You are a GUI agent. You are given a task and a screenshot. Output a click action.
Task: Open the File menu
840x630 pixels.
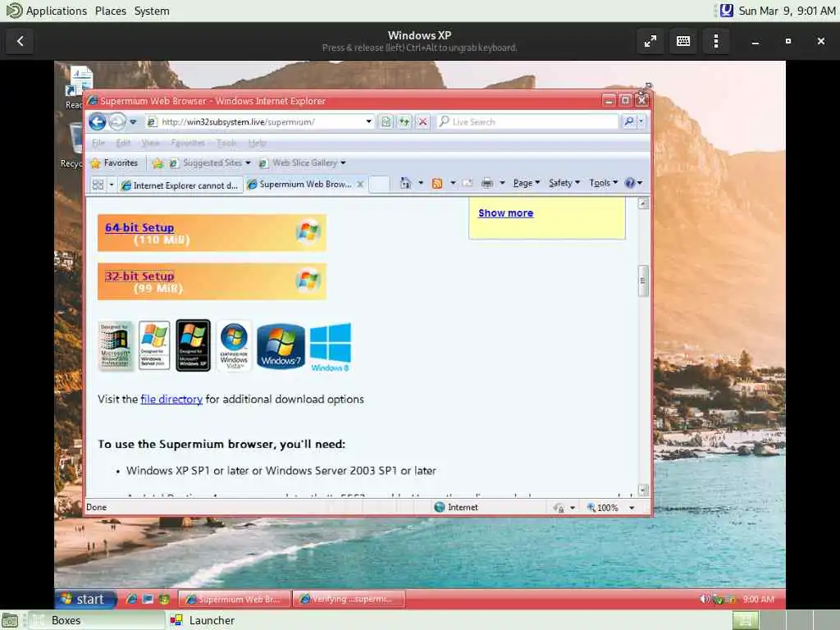pos(98,143)
